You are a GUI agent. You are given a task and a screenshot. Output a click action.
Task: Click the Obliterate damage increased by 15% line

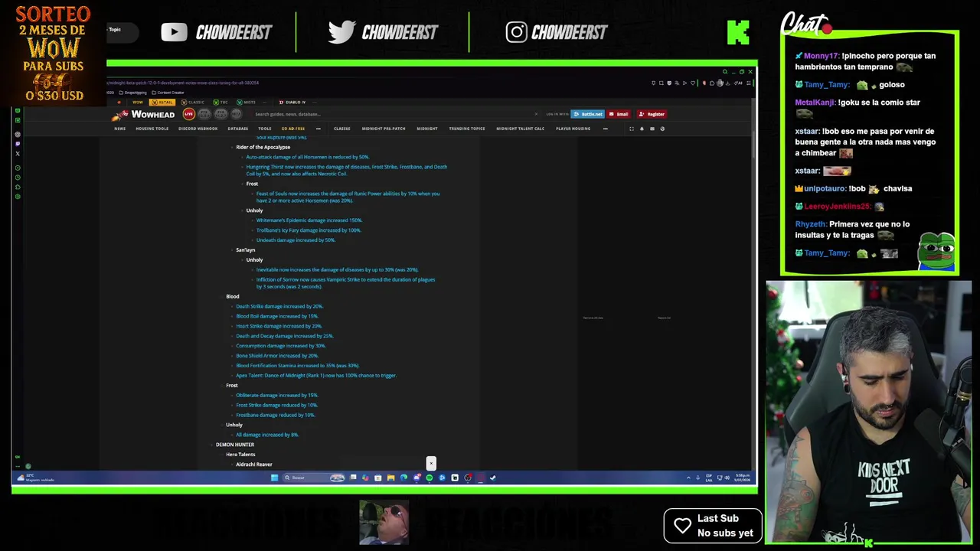276,395
